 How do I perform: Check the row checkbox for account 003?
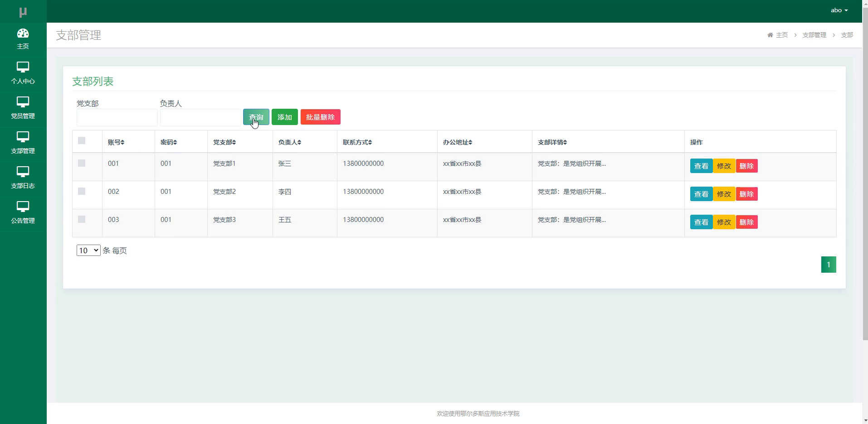[82, 219]
